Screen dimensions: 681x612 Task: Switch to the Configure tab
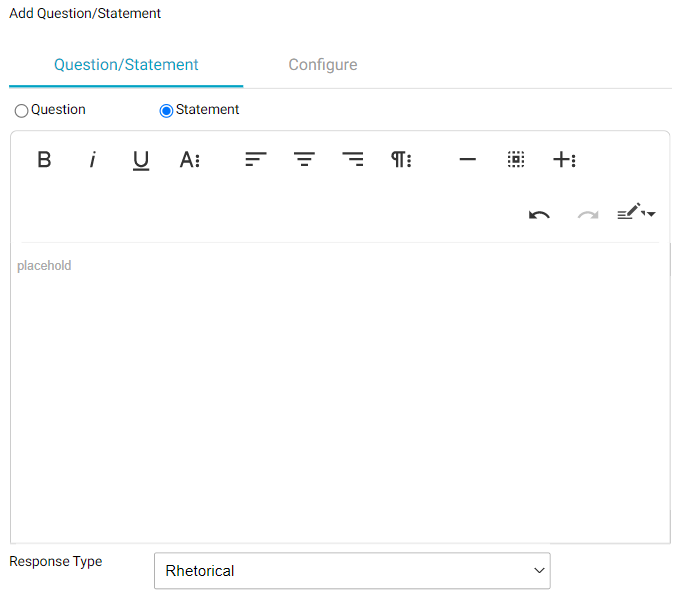322,65
